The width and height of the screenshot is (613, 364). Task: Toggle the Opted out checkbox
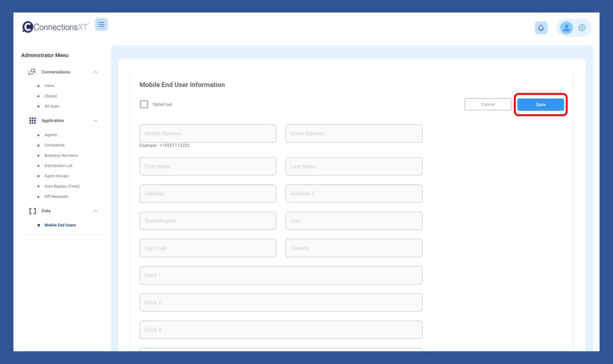point(144,105)
